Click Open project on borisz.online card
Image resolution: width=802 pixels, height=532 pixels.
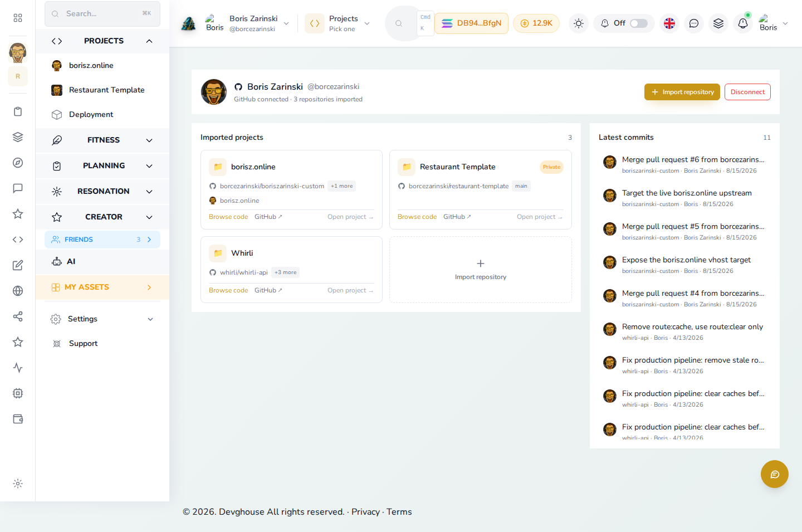pyautogui.click(x=350, y=217)
